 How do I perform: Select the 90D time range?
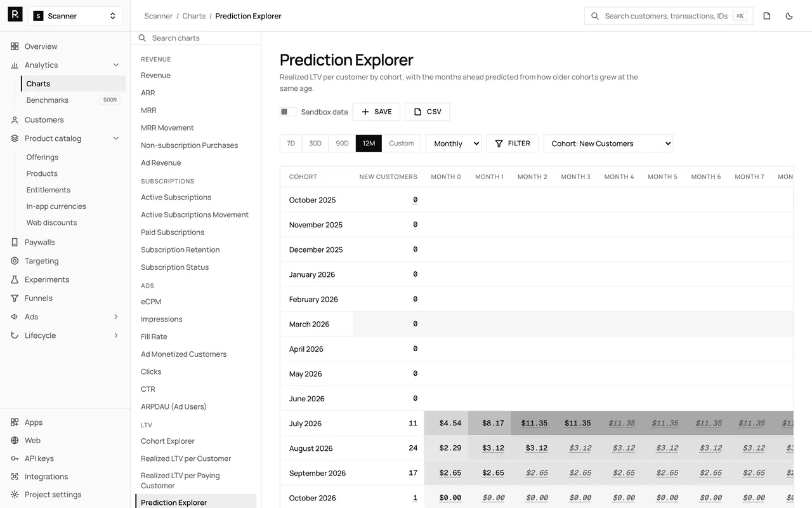(x=342, y=144)
